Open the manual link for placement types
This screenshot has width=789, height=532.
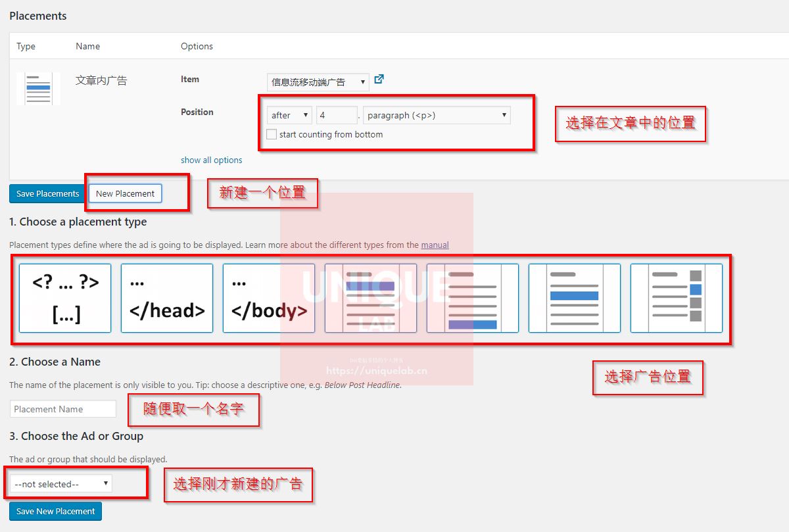(x=435, y=245)
